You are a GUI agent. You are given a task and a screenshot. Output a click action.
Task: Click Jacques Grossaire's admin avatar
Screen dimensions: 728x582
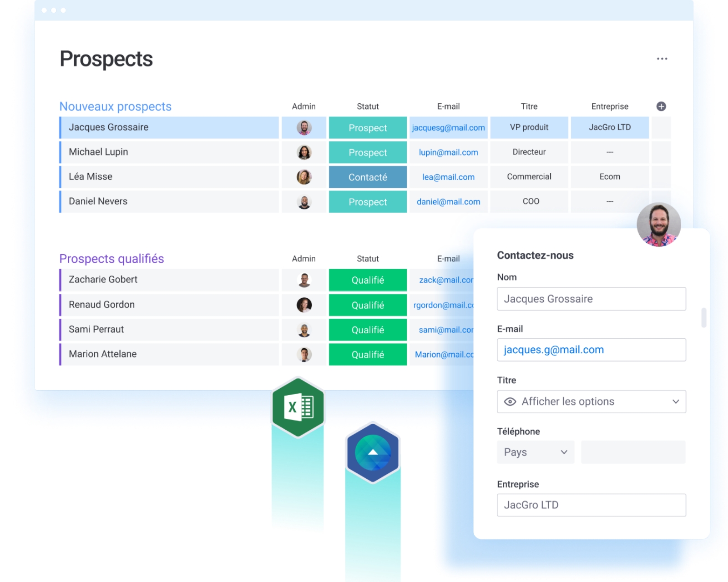pos(304,128)
